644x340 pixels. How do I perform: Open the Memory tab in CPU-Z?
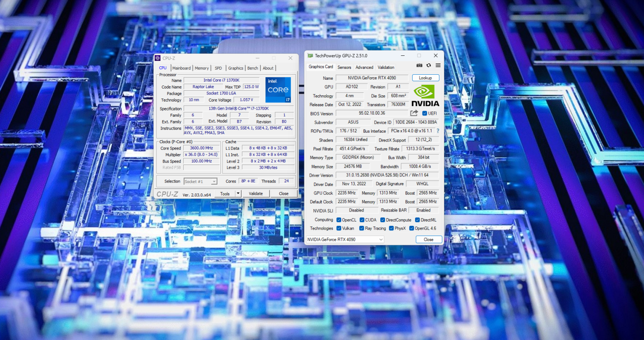click(202, 68)
